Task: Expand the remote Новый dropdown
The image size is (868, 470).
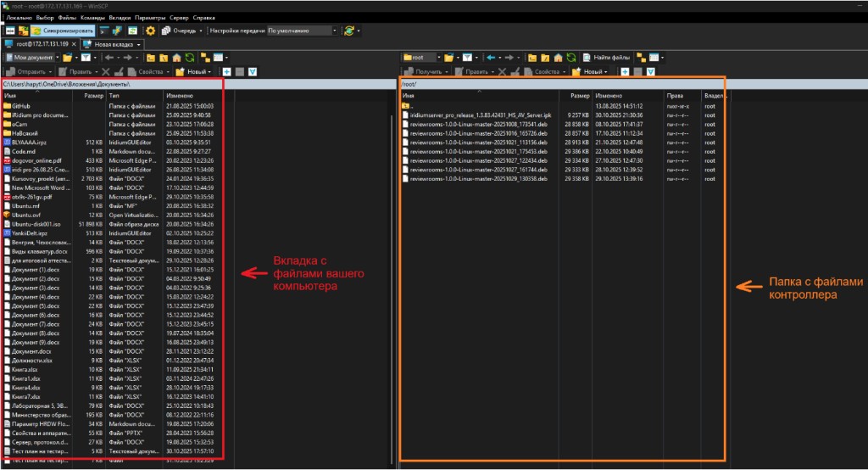Action: click(x=605, y=72)
